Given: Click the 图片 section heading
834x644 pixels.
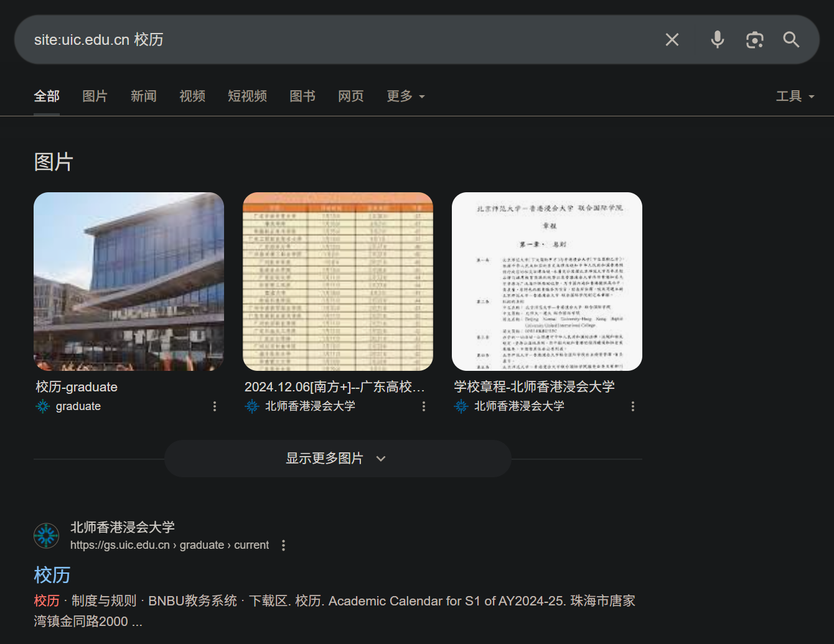Looking at the screenshot, I should (54, 162).
